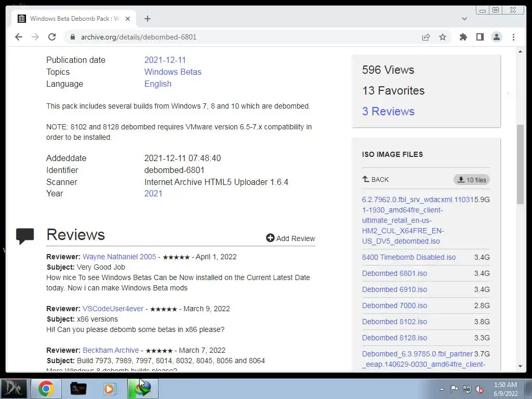Image resolution: width=532 pixels, height=399 pixels.
Task: Open Chrome from the taskbar
Action: [46, 389]
